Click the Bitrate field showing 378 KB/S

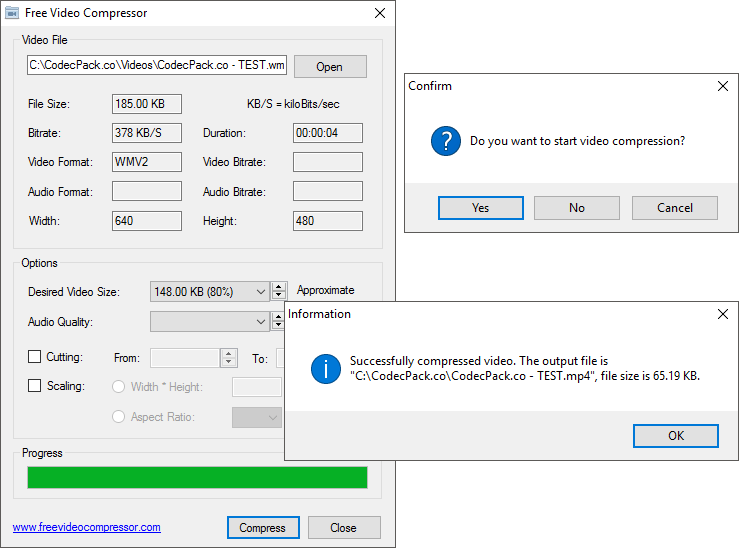[x=147, y=133]
